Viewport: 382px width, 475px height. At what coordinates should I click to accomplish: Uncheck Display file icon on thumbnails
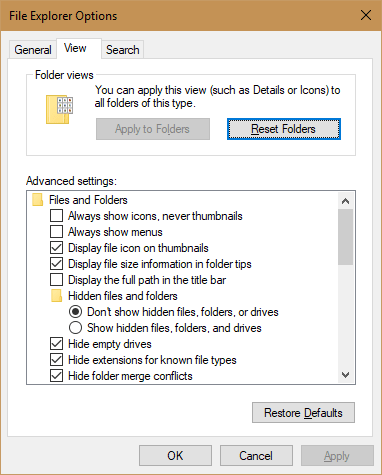pyautogui.click(x=56, y=248)
